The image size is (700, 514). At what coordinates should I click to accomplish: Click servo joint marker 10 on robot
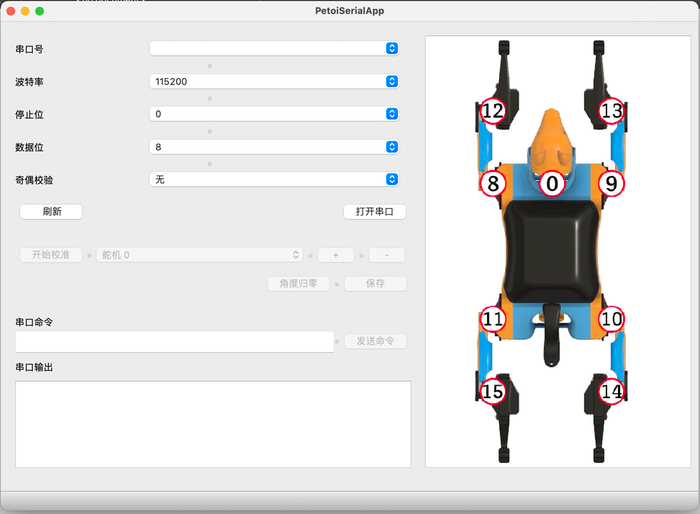tap(611, 319)
